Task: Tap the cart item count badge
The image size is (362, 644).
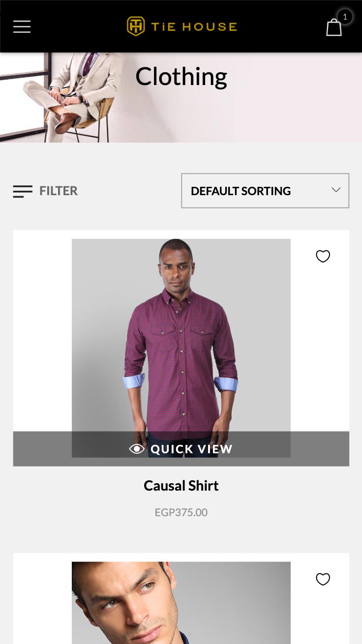Action: pos(345,17)
